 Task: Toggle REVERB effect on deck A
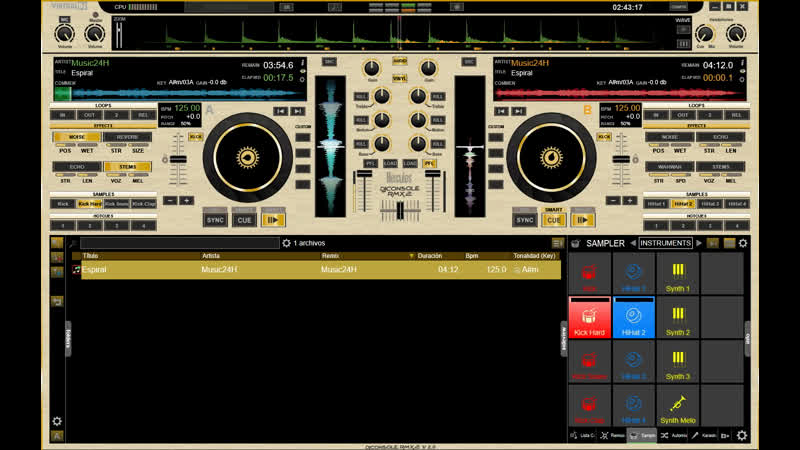click(128, 137)
